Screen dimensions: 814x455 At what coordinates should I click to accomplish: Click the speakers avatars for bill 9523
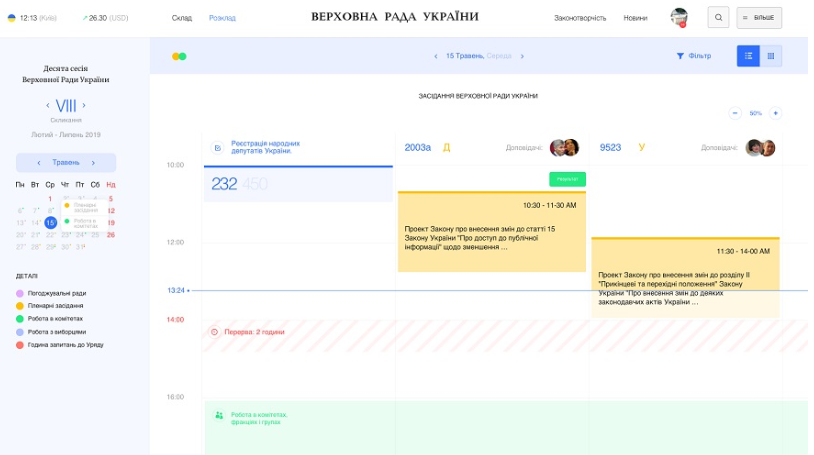pyautogui.click(x=760, y=148)
